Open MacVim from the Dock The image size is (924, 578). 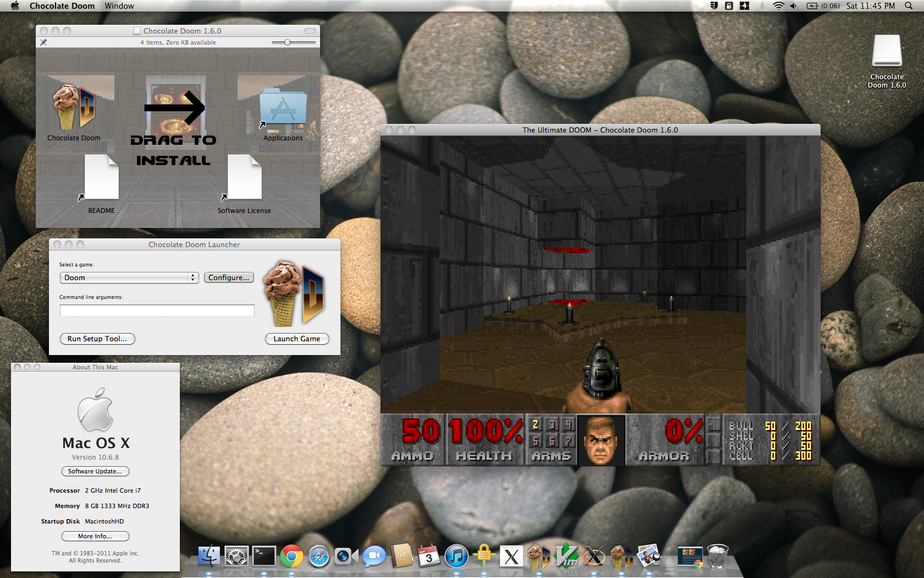(x=567, y=557)
